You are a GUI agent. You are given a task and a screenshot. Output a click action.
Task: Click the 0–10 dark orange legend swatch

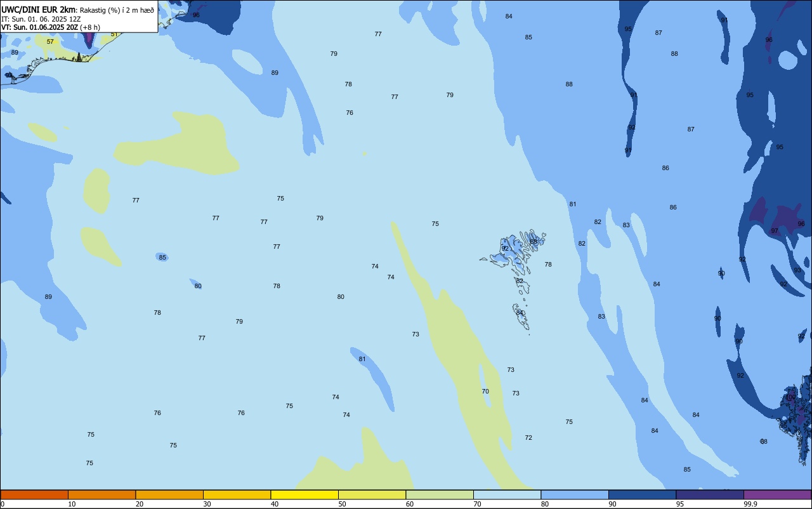click(x=34, y=494)
